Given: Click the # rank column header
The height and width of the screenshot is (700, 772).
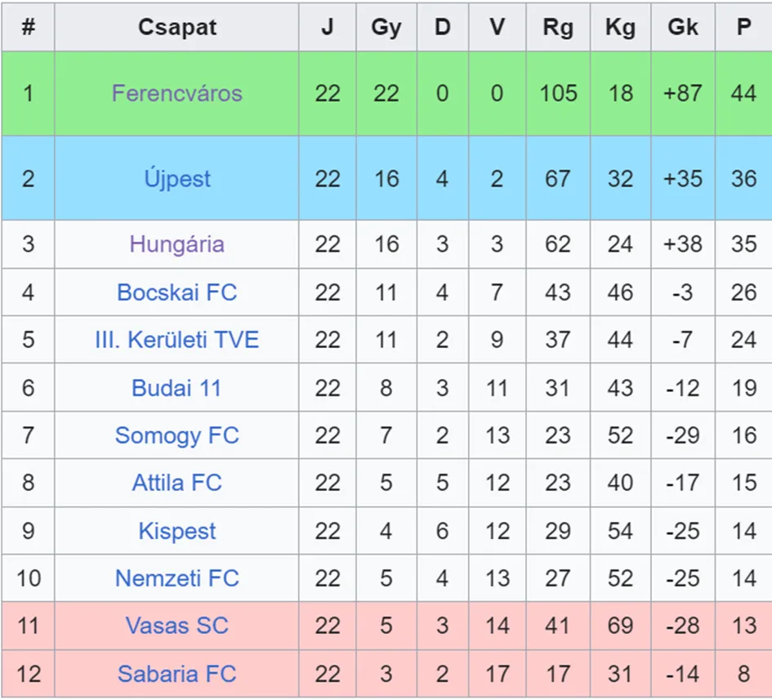Looking at the screenshot, I should (28, 27).
